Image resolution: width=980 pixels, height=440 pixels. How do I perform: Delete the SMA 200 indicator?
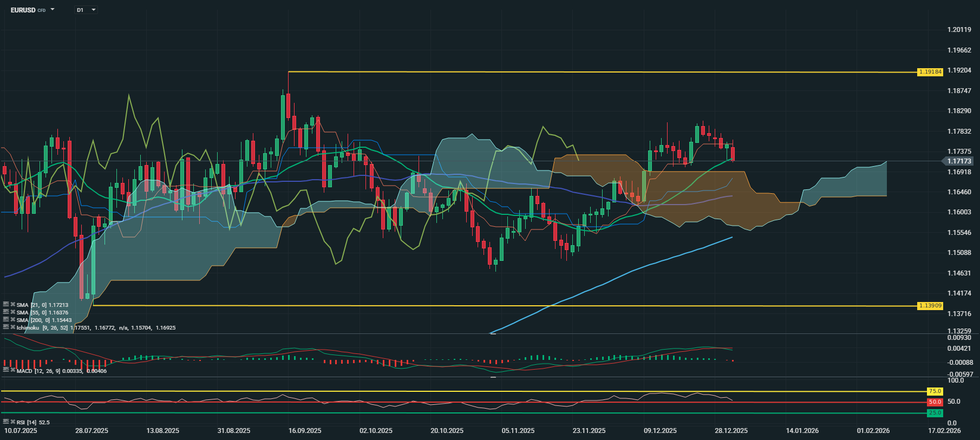(12, 320)
